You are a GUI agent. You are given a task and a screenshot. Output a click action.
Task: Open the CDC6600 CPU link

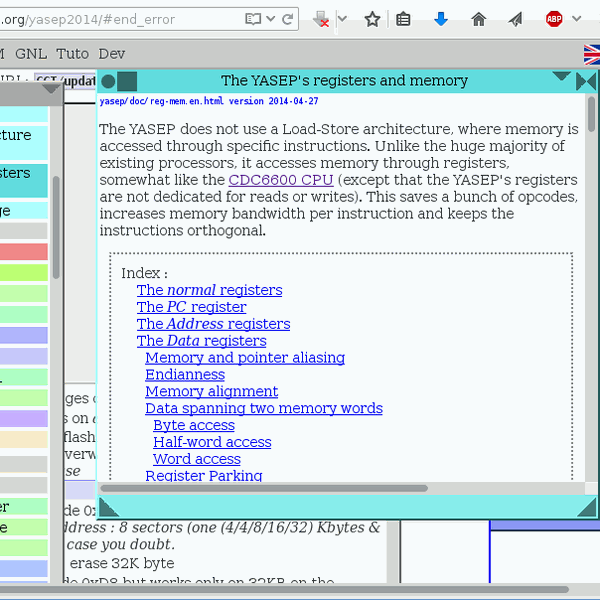(280, 180)
